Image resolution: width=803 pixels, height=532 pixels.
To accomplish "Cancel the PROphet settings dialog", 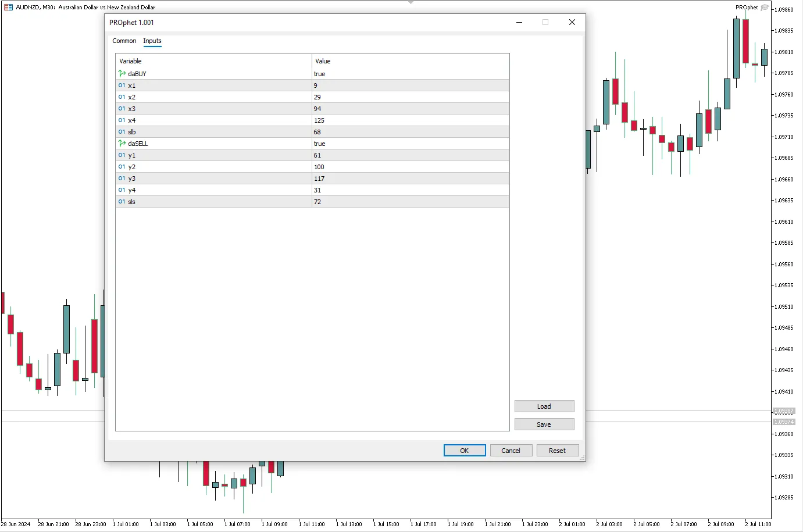I will pyautogui.click(x=511, y=451).
